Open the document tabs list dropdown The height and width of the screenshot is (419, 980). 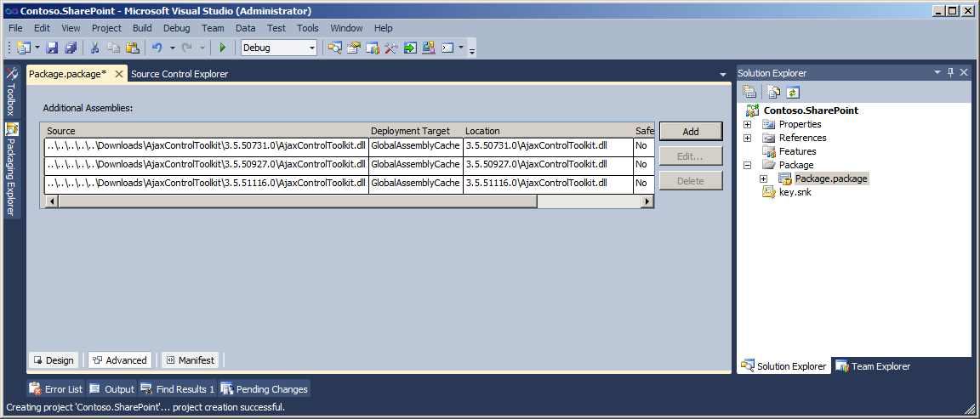(723, 74)
